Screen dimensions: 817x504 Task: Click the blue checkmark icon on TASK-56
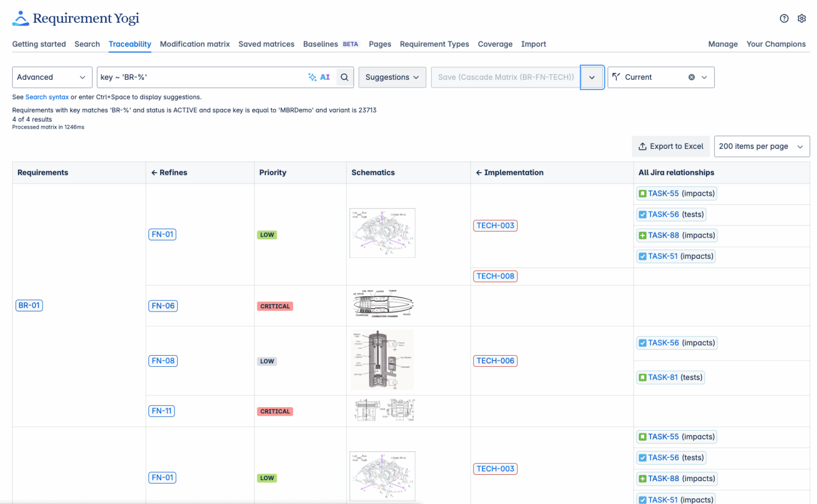(643, 214)
